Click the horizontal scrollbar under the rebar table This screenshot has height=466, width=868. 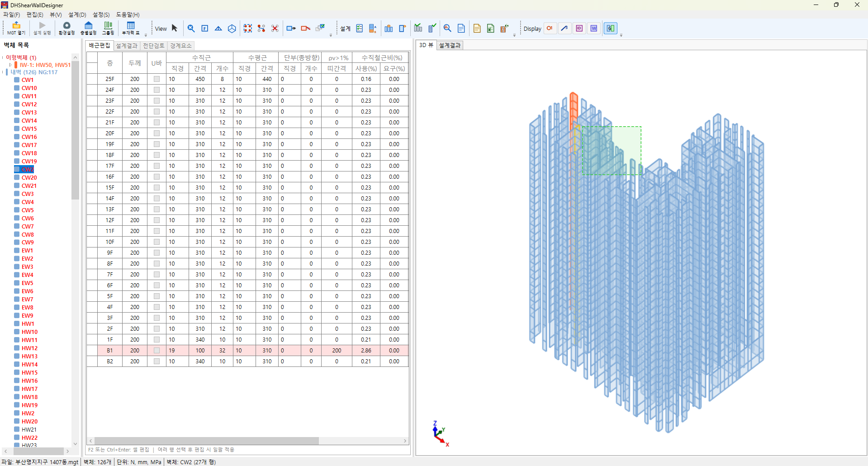point(206,441)
